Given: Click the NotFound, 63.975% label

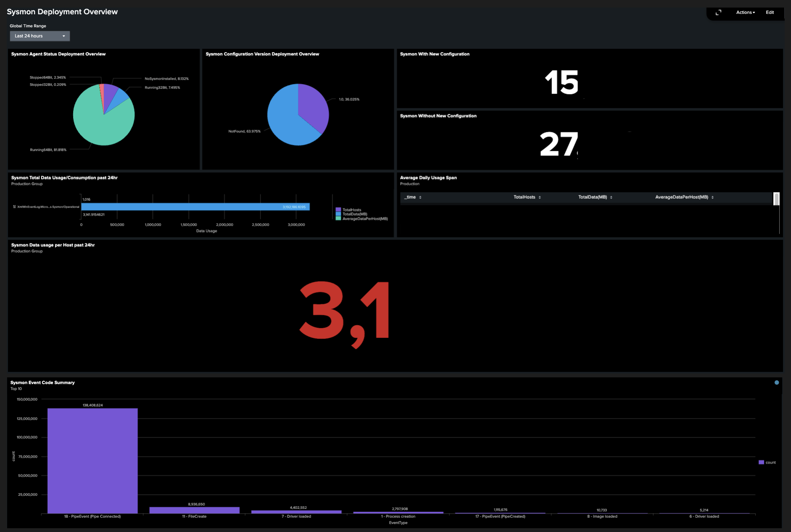Looking at the screenshot, I should [244, 131].
